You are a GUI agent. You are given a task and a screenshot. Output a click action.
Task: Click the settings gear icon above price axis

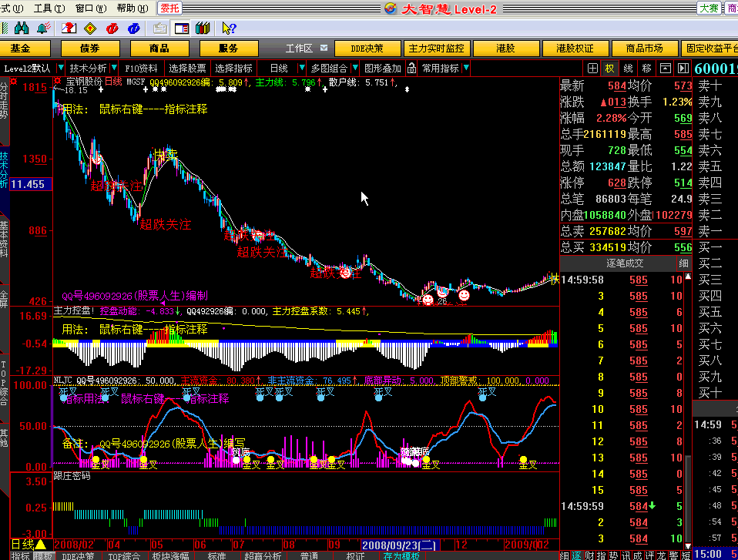14,82
